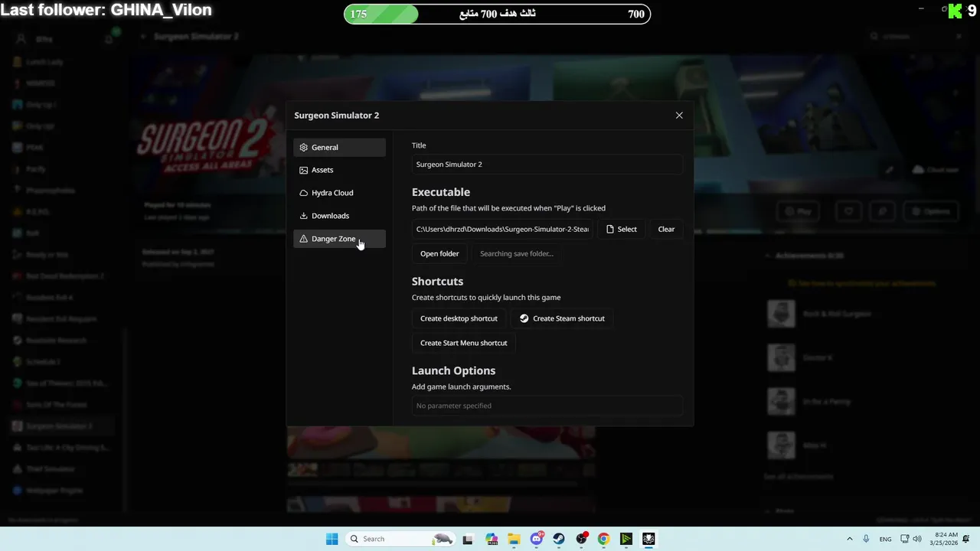Image resolution: width=980 pixels, height=551 pixels.
Task: Click the Hydra launcher taskbar icon
Action: pyautogui.click(x=648, y=539)
